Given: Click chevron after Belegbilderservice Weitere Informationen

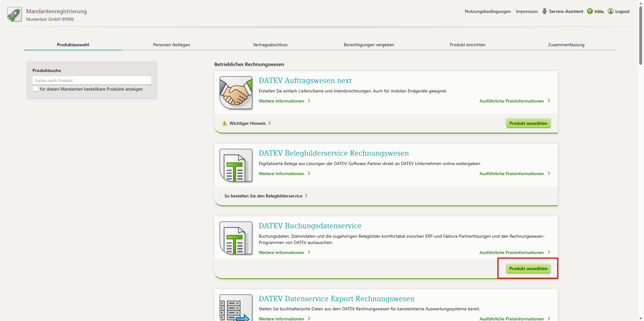Looking at the screenshot, I should [309, 173].
